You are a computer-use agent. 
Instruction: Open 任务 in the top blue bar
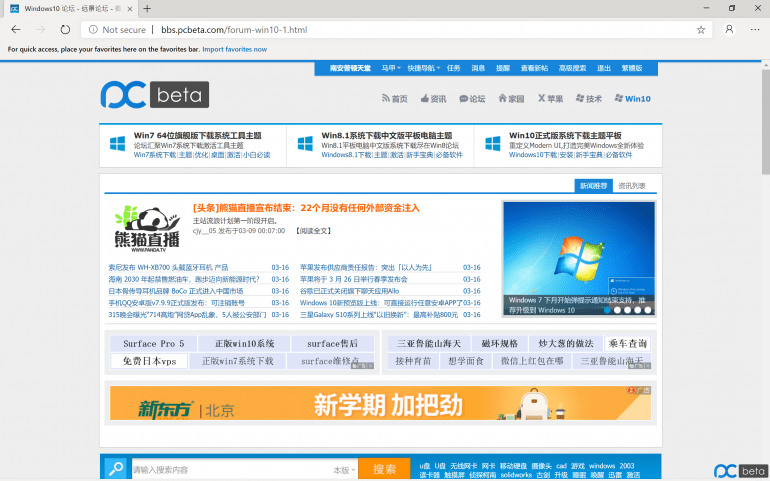(453, 68)
